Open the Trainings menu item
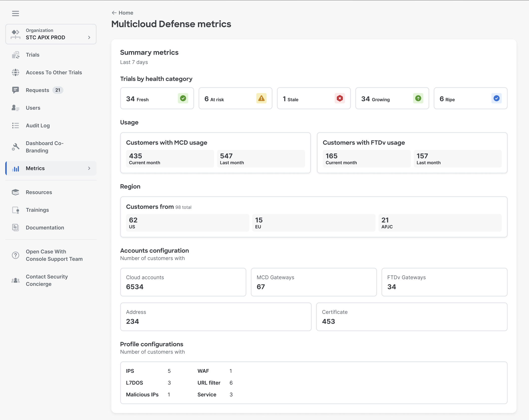 pos(37,210)
